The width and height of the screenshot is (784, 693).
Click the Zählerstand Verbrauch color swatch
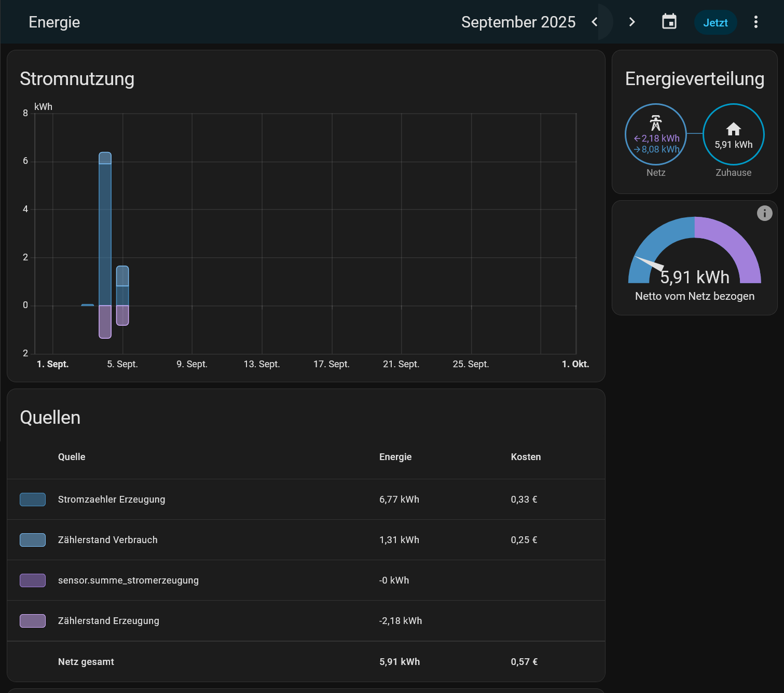coord(33,540)
